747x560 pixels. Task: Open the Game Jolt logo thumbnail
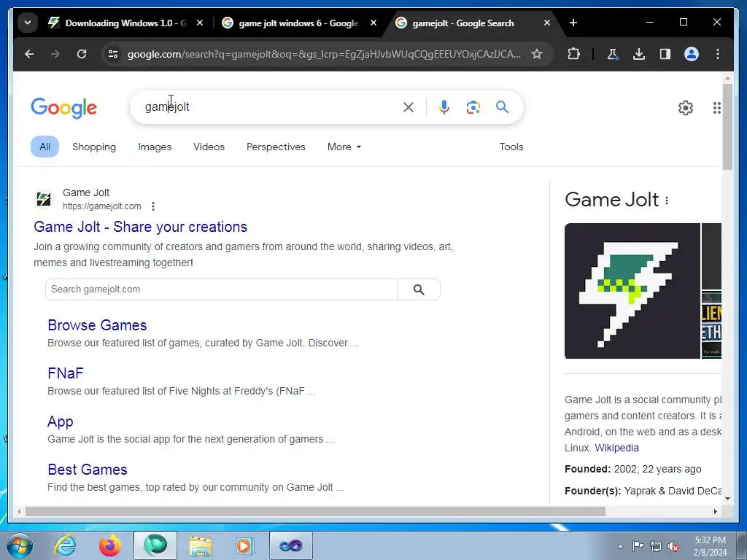point(632,291)
